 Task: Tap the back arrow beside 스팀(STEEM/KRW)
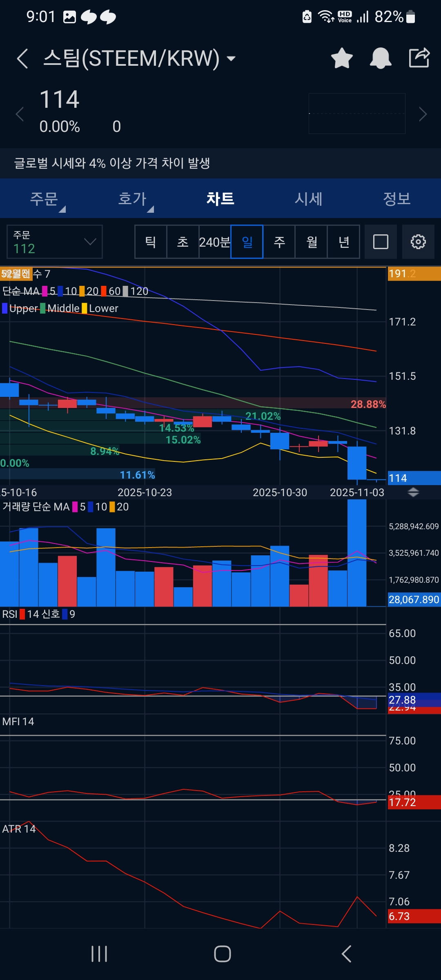click(x=22, y=58)
